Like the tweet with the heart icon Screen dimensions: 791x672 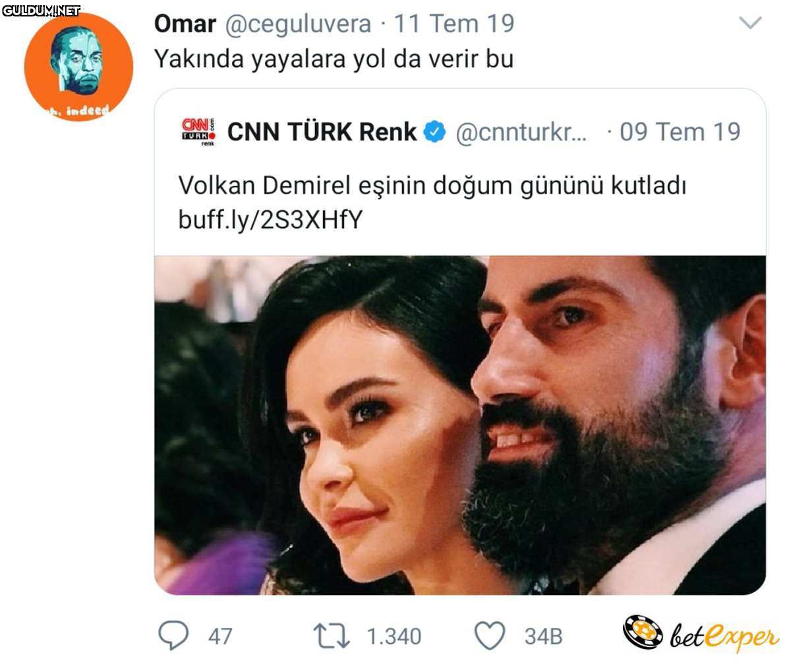490,636
